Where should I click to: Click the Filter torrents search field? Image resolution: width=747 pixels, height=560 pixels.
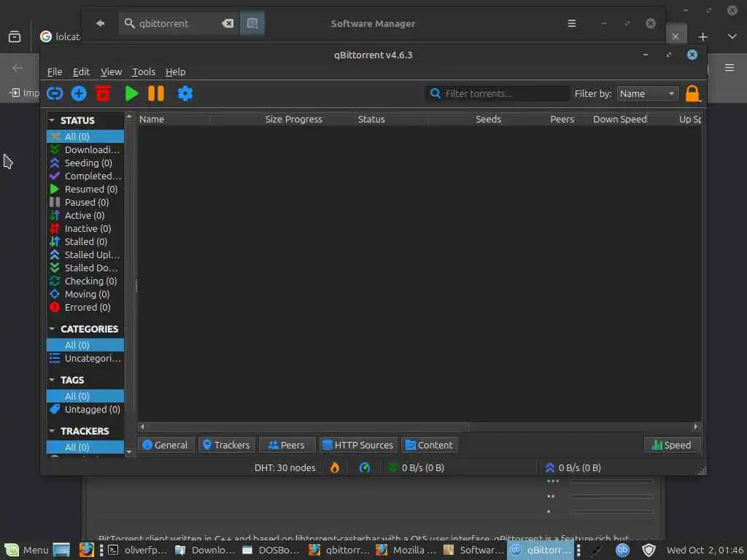pos(498,94)
